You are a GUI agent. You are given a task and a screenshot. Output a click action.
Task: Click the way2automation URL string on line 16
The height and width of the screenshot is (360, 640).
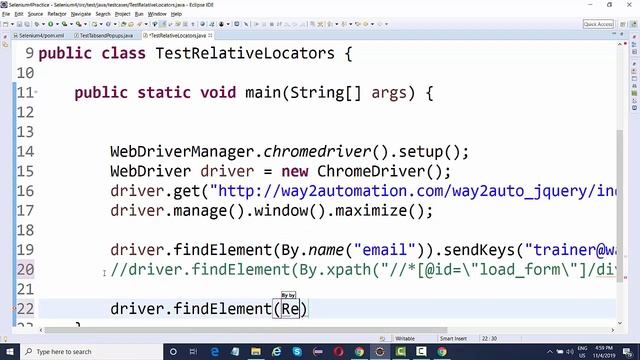click(x=413, y=191)
